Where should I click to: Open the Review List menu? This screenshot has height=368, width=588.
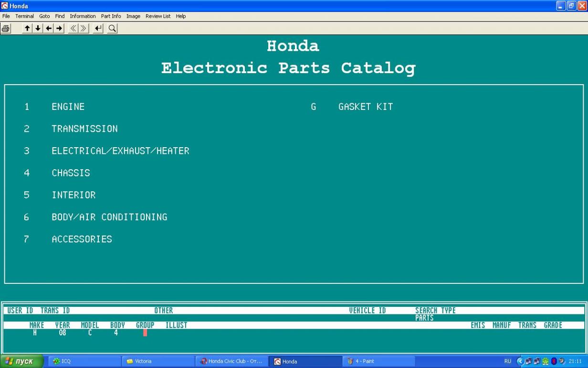pyautogui.click(x=158, y=16)
